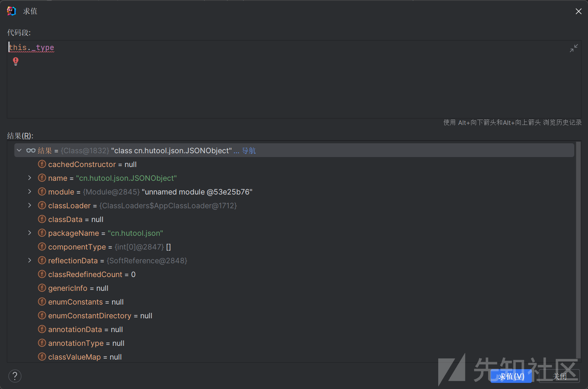This screenshot has height=389, width=588.
Task: Click the red error bulb icon
Action: pyautogui.click(x=16, y=61)
